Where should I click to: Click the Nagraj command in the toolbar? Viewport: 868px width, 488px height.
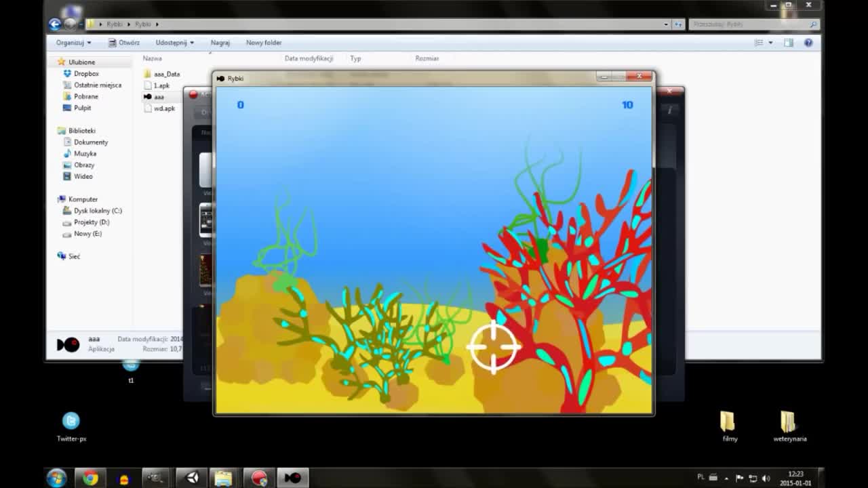coord(220,42)
